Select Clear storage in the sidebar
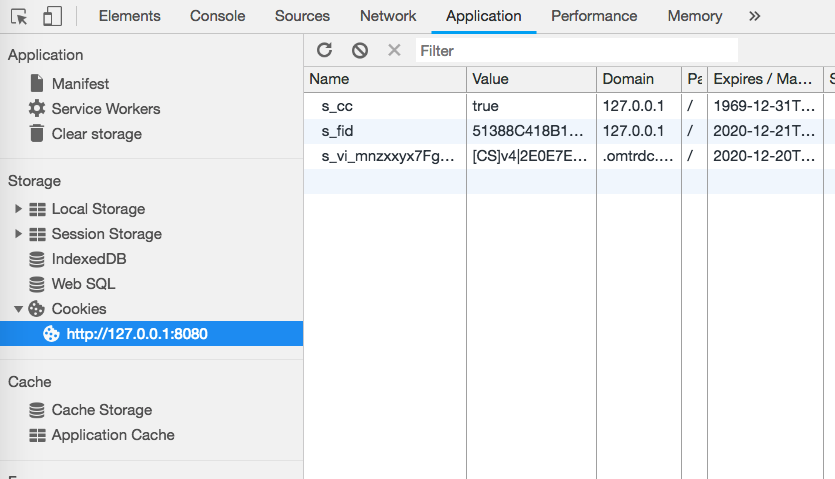Viewport: 835px width, 479px height. (x=96, y=134)
